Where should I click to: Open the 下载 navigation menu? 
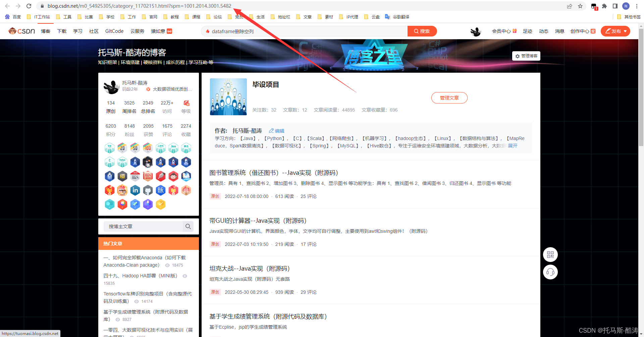pyautogui.click(x=61, y=31)
